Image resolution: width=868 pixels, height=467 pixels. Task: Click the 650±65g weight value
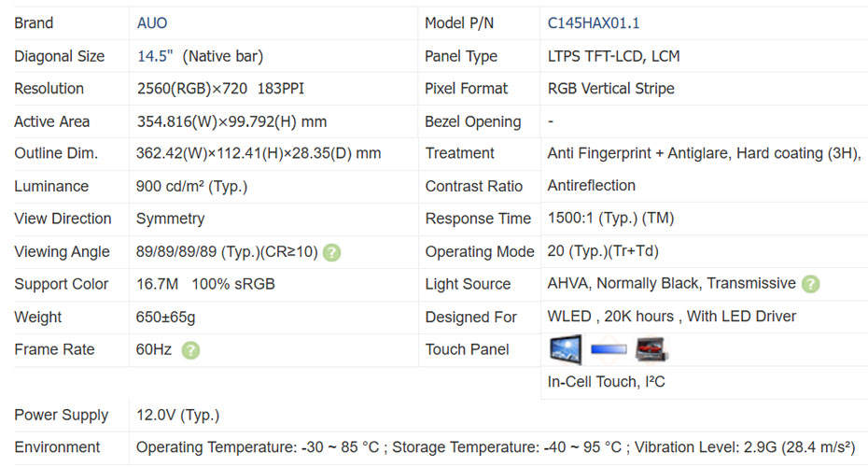click(165, 317)
